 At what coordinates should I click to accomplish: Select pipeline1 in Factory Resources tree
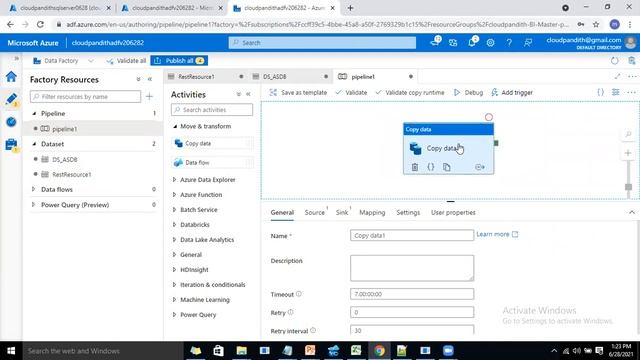(64, 129)
